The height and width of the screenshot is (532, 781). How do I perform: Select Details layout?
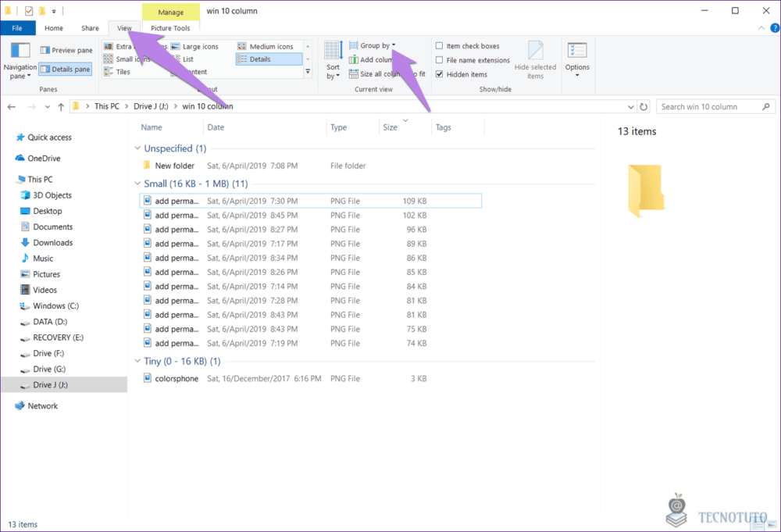(269, 59)
